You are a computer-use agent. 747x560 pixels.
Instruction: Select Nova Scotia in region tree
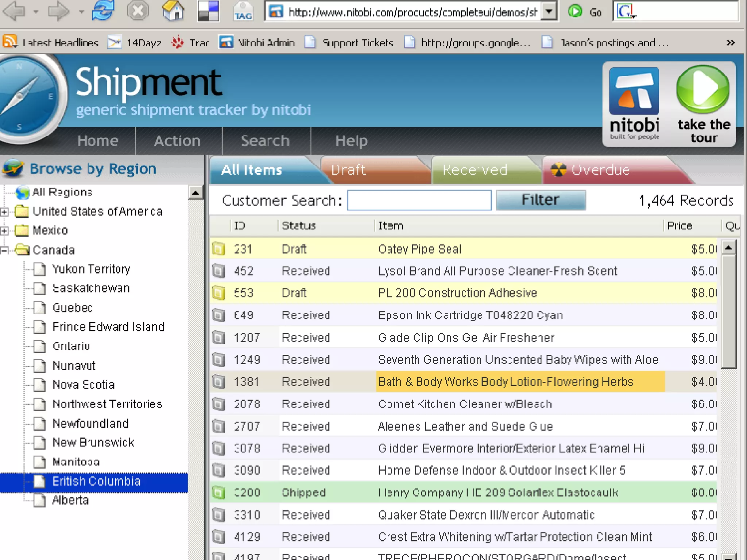[x=84, y=385]
